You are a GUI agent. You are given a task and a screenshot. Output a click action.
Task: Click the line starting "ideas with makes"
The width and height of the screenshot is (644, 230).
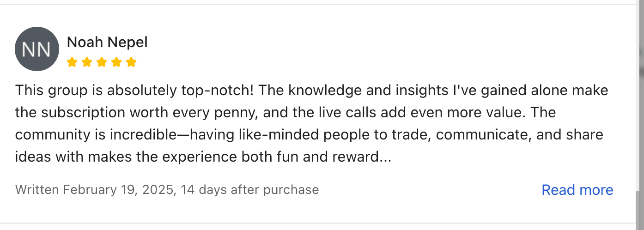coord(203,157)
